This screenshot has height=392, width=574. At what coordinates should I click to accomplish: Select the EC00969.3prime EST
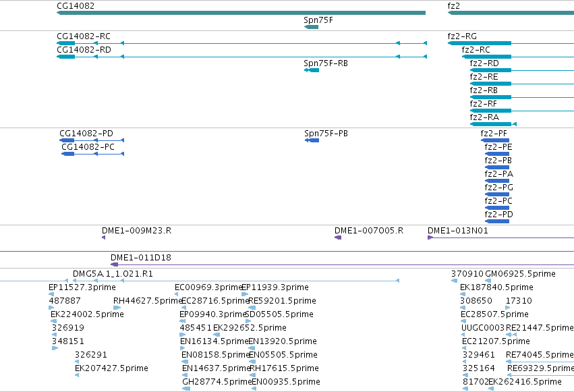(x=177, y=294)
